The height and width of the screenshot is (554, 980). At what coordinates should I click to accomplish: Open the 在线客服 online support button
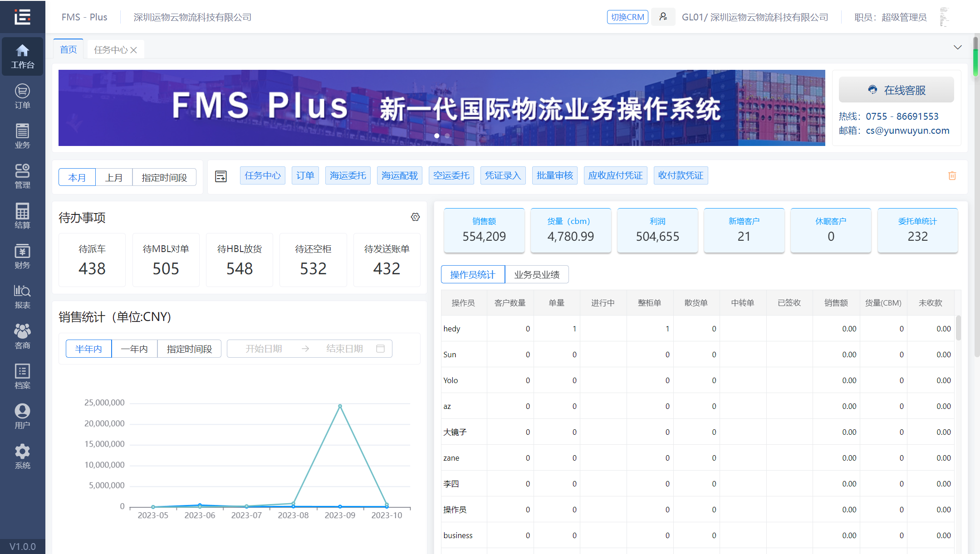897,90
